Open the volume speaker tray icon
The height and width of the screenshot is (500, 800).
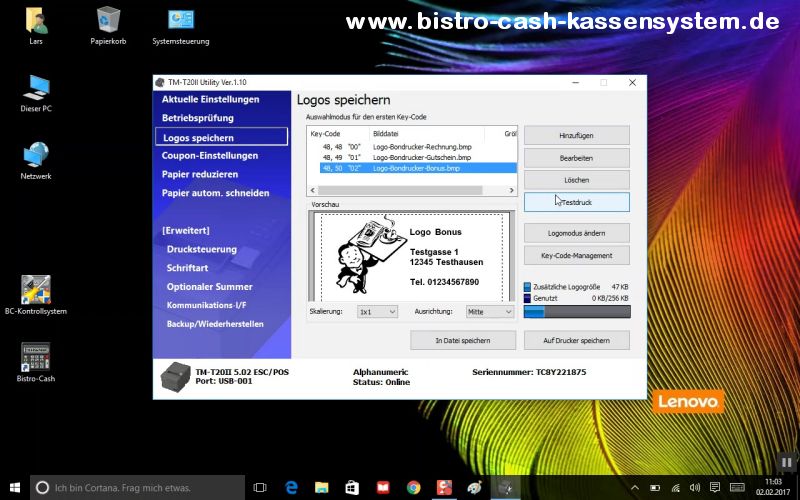(695, 487)
